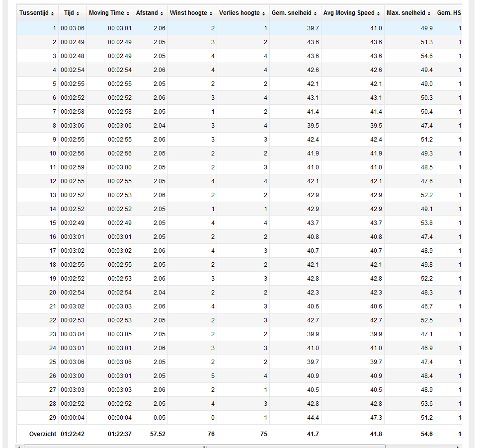Select lap 4 Moving Time 00:02:54
The width and height of the screenshot is (480, 448).
120,70
